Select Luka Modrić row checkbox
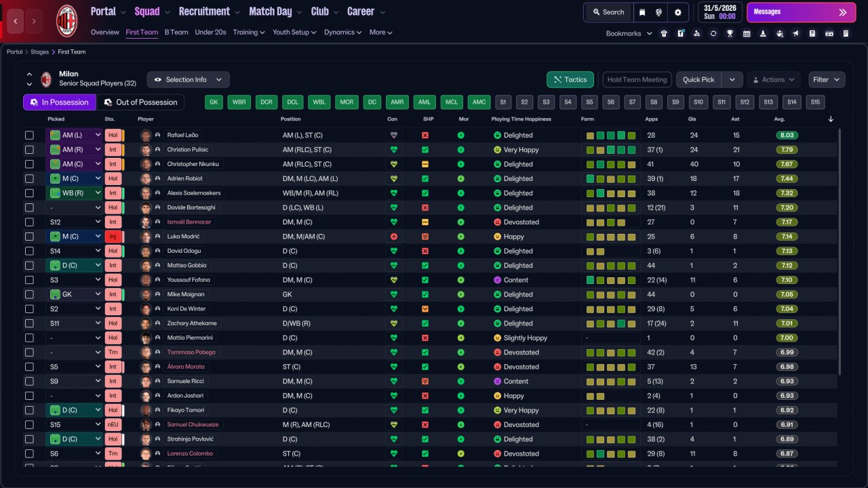Screen dimensions: 868x488 (29, 237)
